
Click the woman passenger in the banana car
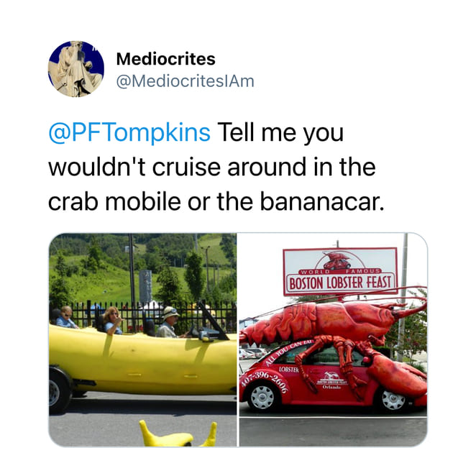click(x=112, y=321)
